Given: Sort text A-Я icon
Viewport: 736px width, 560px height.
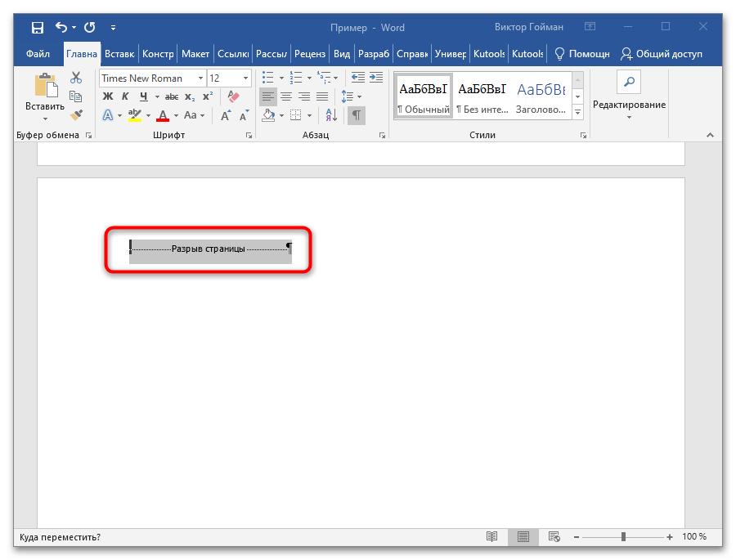Looking at the screenshot, I should (x=331, y=115).
